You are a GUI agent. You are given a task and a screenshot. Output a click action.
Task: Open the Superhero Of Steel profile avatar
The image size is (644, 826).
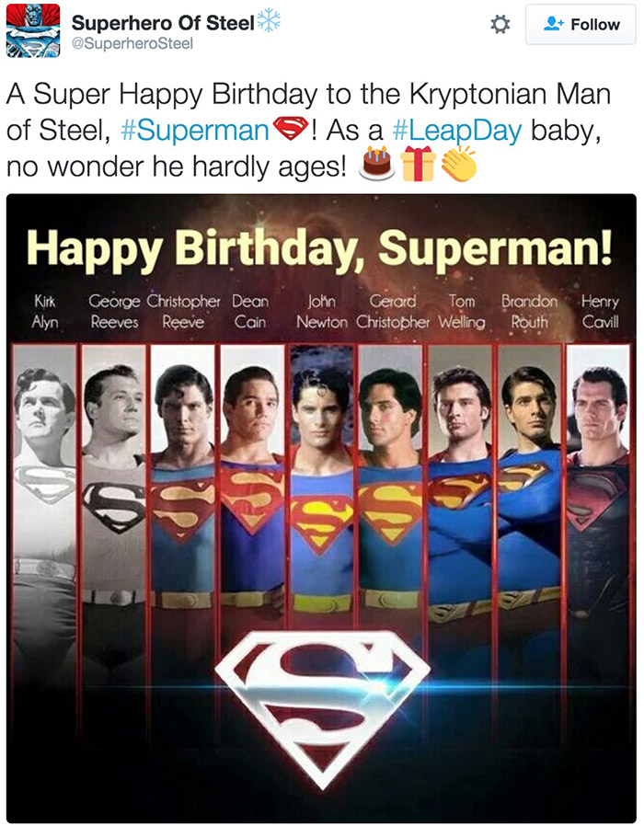(33, 29)
